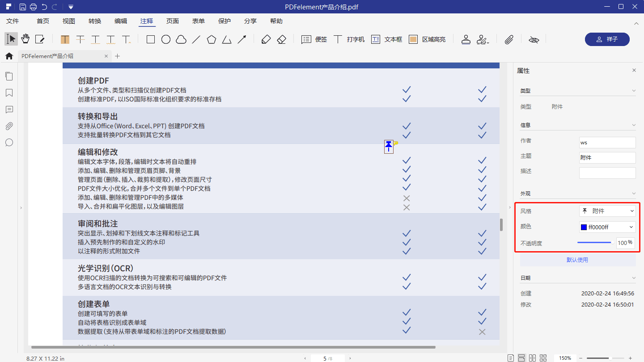Open the page thumbnails sidebar panel
644x362 pixels.
(x=9, y=76)
